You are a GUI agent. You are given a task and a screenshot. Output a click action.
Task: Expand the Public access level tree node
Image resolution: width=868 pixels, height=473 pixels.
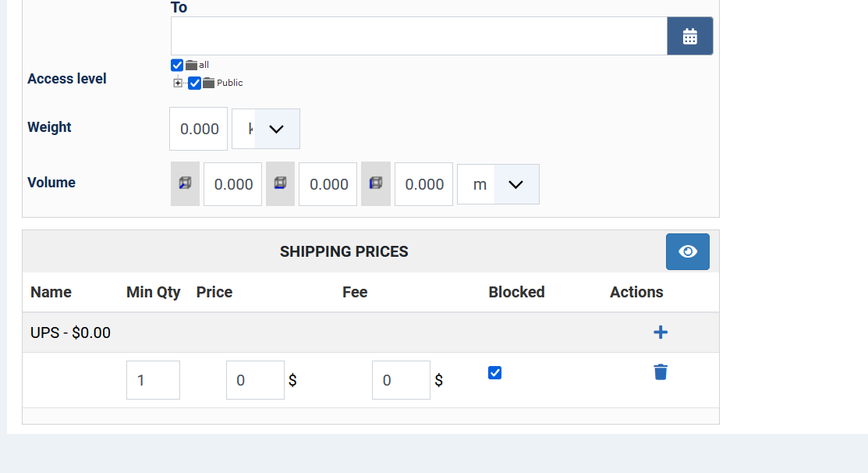click(x=178, y=84)
